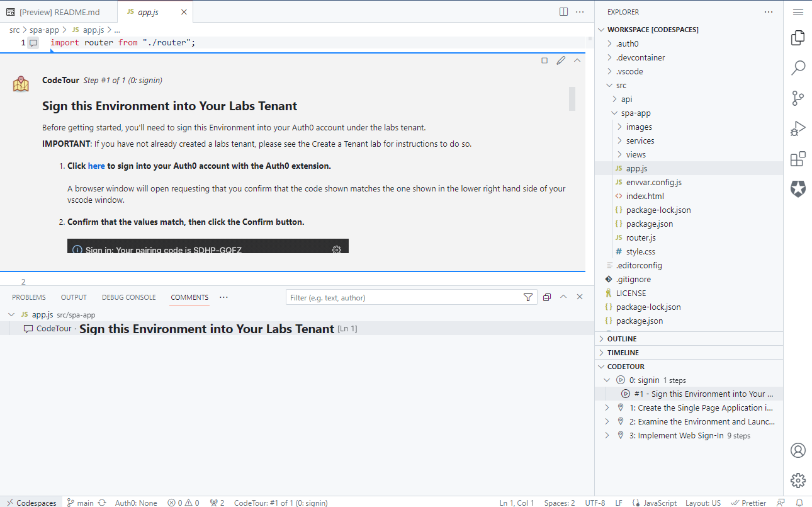This screenshot has height=507, width=812.
Task: Open the comments filter funnel options
Action: pos(528,297)
